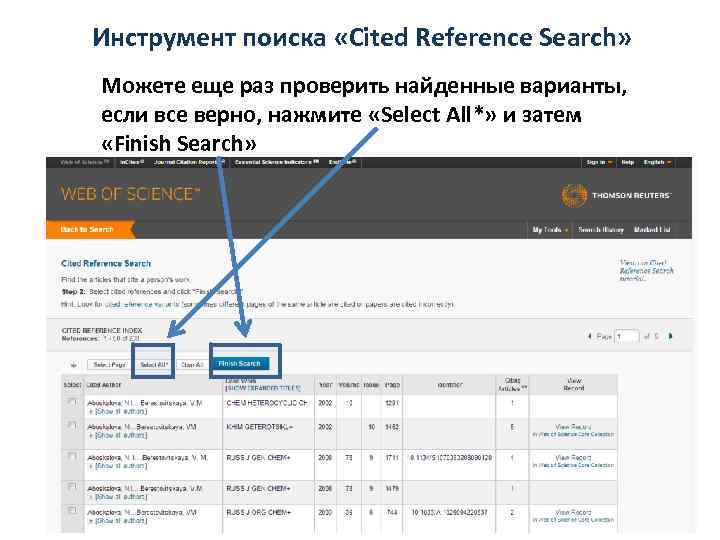
Task: Tick checkbox for CHEM HETEROCYCL row
Action: [72, 402]
